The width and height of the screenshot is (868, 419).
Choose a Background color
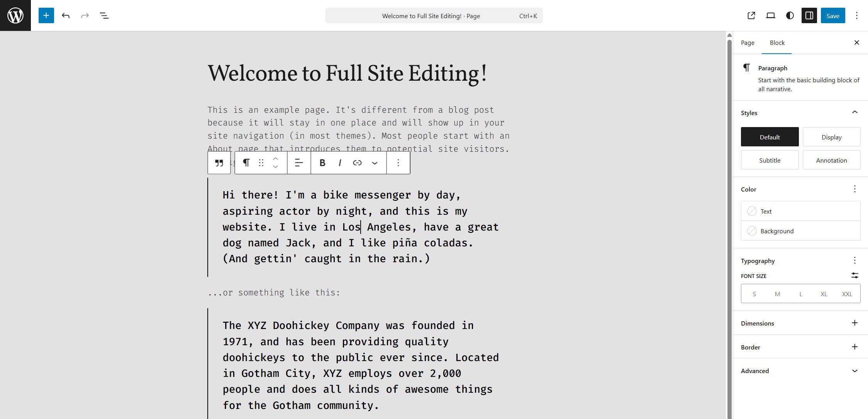(x=800, y=231)
